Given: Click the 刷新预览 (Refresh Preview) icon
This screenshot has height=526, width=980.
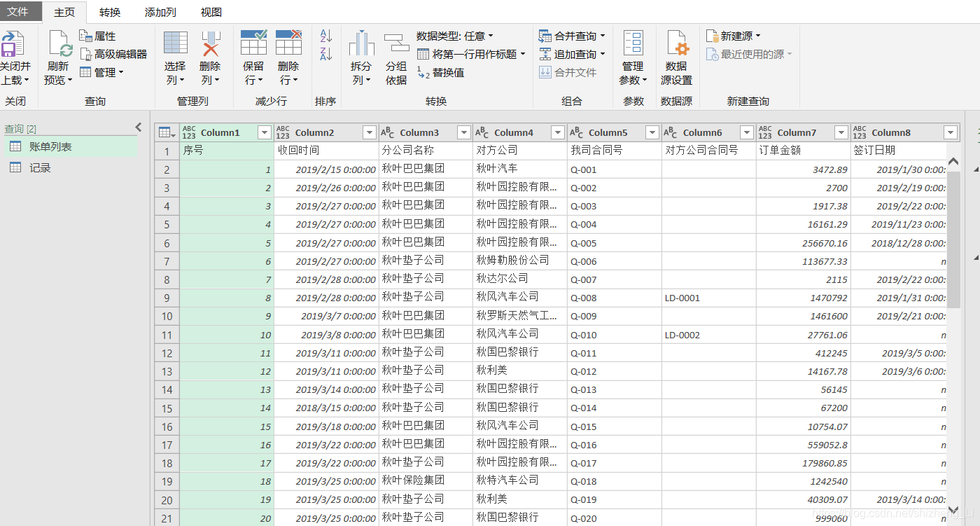Looking at the screenshot, I should coord(60,43).
